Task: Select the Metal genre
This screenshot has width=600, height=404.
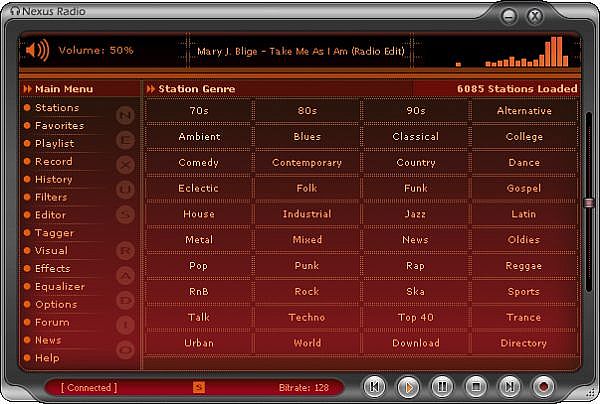Action: point(199,240)
